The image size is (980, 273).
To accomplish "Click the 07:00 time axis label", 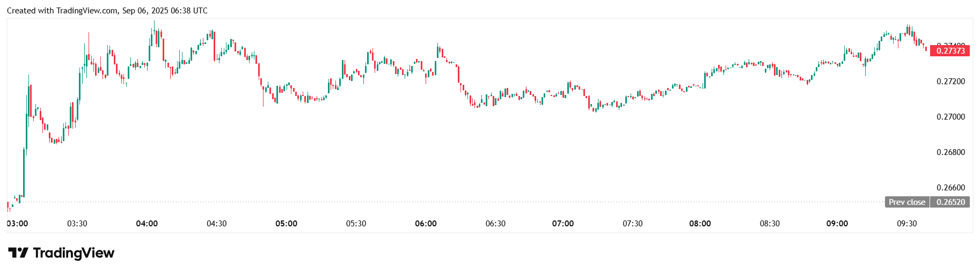I will pyautogui.click(x=563, y=224).
